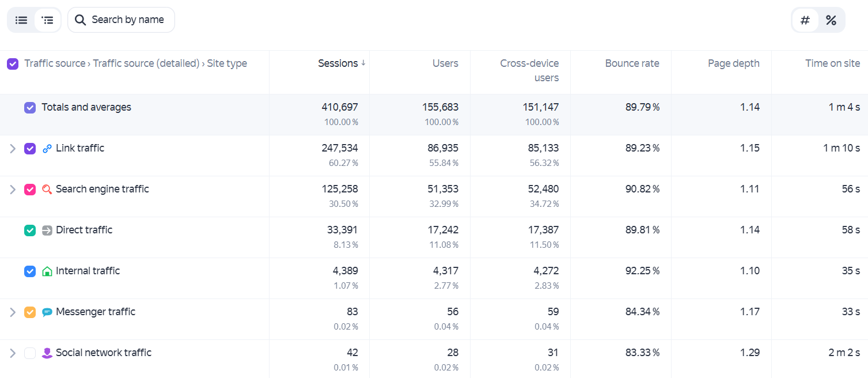
Task: Click the magnifier icon in search field
Action: click(81, 20)
